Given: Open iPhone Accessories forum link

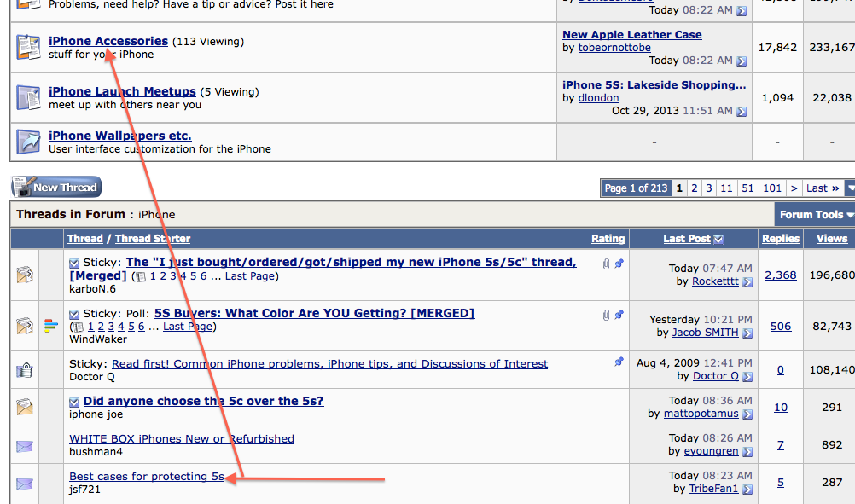Looking at the screenshot, I should click(x=108, y=41).
